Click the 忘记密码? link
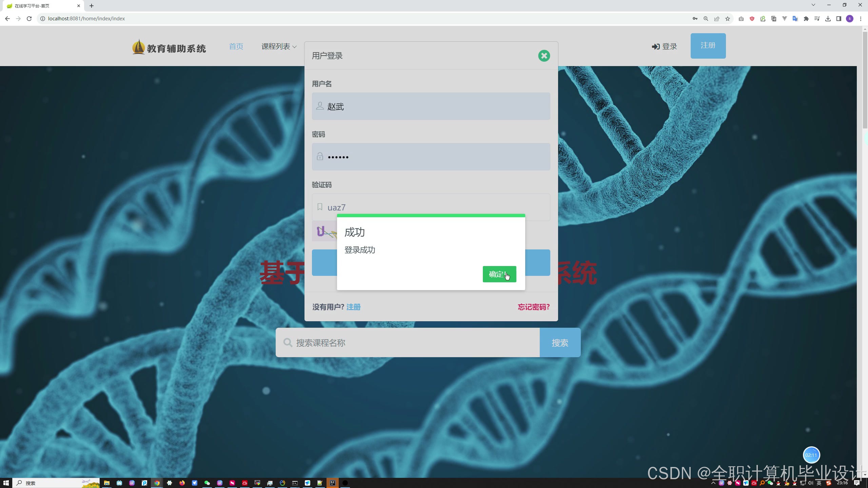 pos(533,307)
